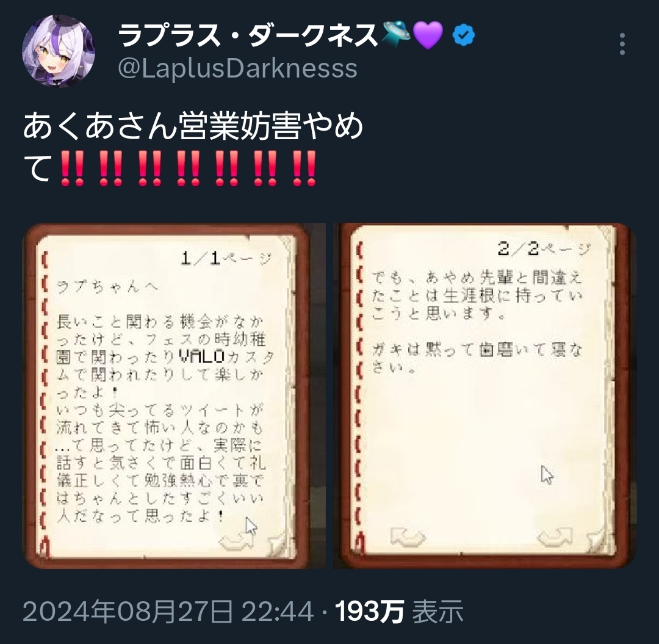Click the 193万 表示 view count
Viewport: 659px width, 644px height.
click(x=399, y=611)
